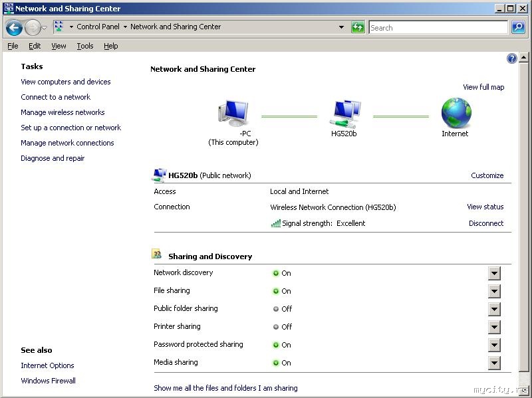Open address bar history dropdown
532x398 pixels.
point(341,27)
